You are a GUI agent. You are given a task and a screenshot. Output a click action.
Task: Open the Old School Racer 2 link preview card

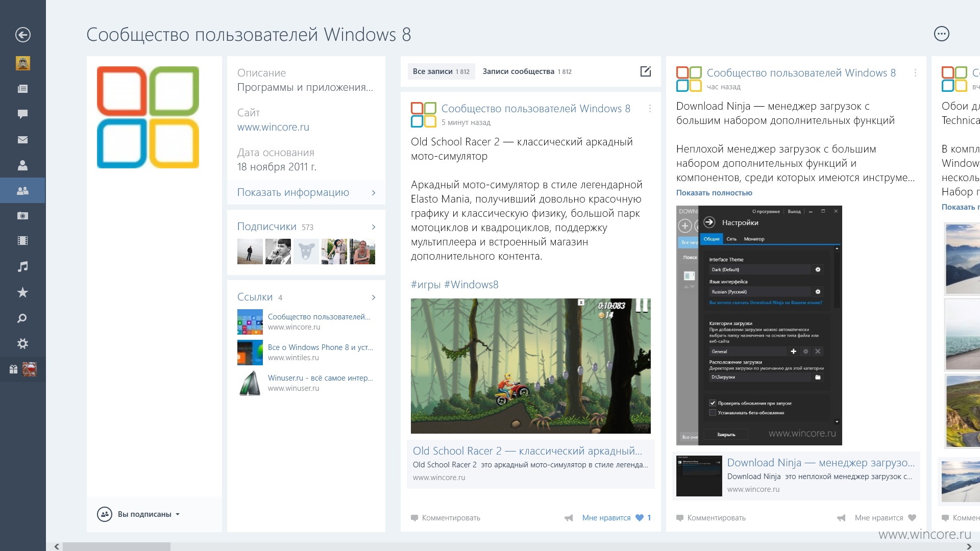click(531, 464)
